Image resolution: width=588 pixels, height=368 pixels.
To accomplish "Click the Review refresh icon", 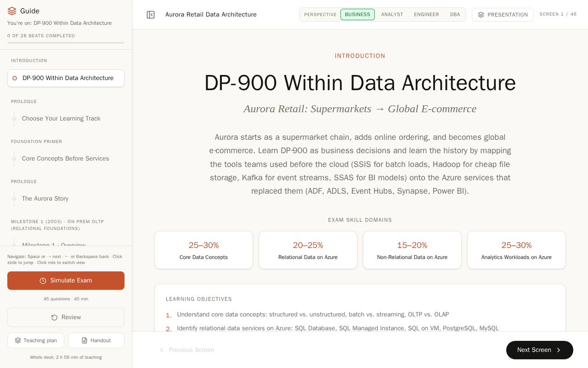I will pyautogui.click(x=54, y=317).
